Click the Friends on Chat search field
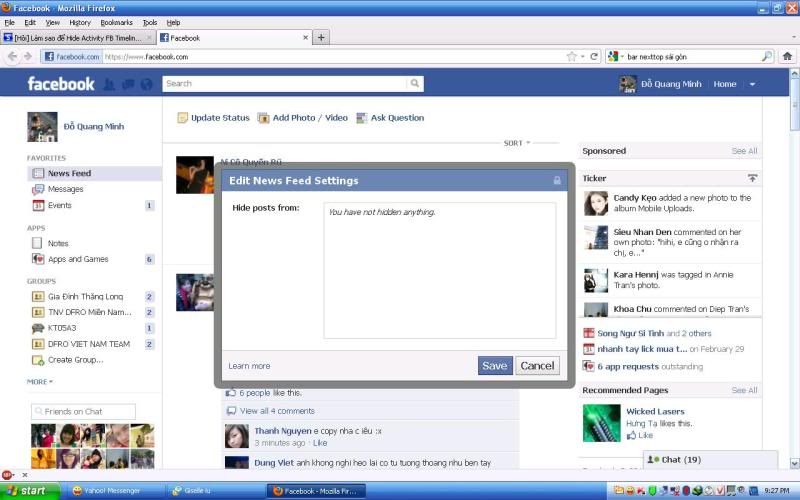The image size is (800, 500). (83, 411)
